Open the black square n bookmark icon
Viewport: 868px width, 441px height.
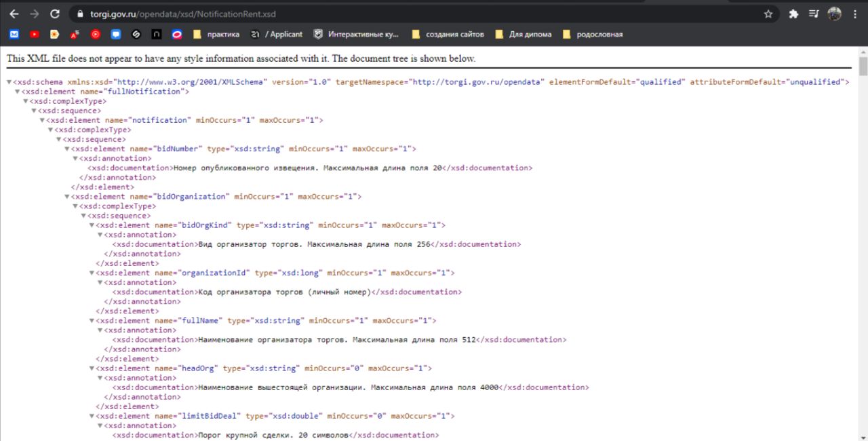[x=157, y=34]
